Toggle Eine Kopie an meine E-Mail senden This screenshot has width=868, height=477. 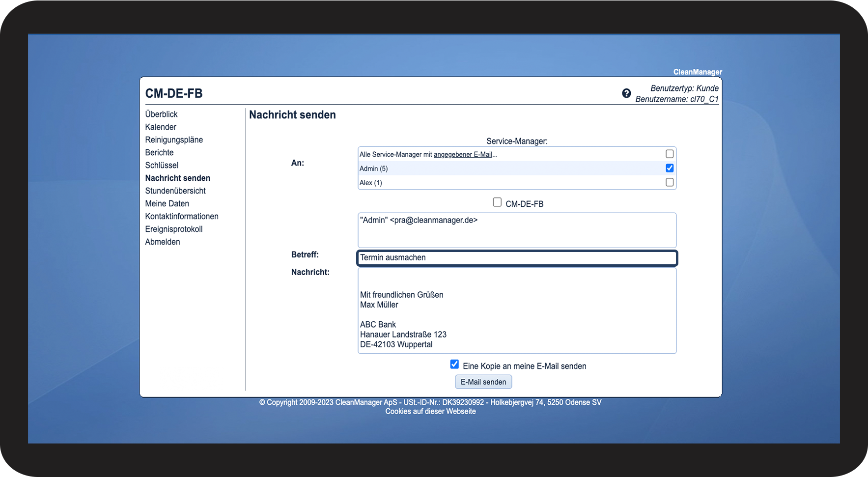click(x=454, y=365)
